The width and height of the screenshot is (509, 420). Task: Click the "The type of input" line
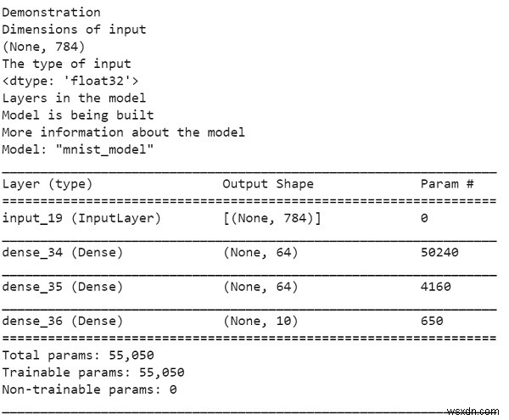(66, 64)
